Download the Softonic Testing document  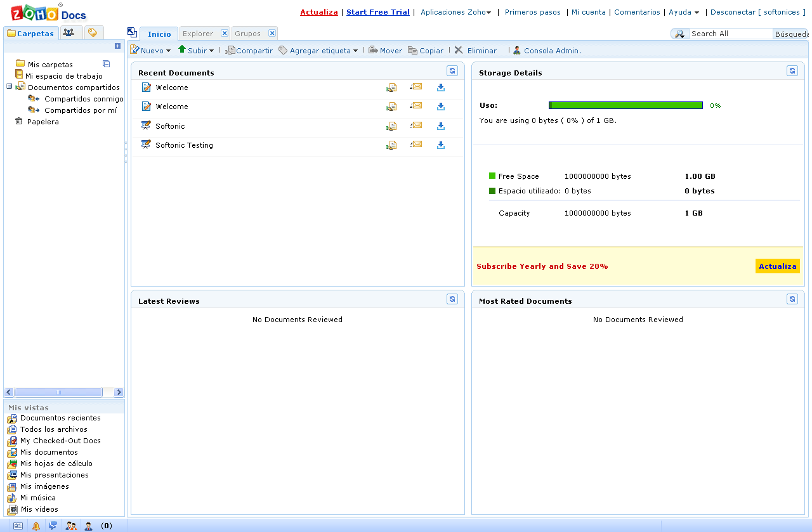pos(441,145)
